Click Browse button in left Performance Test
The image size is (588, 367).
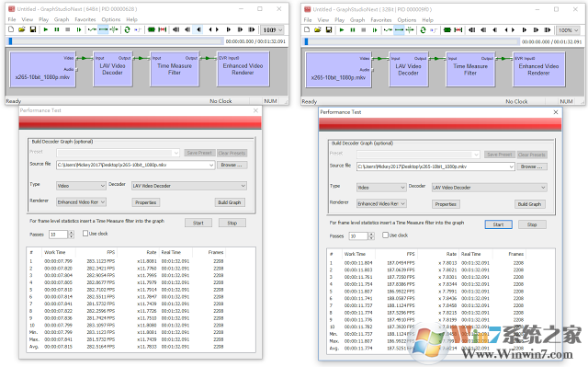[232, 165]
